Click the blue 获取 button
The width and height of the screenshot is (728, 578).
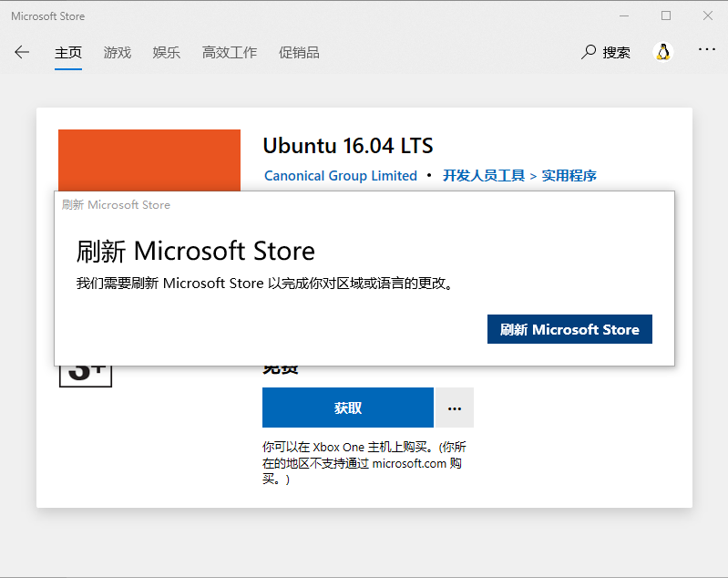348,408
